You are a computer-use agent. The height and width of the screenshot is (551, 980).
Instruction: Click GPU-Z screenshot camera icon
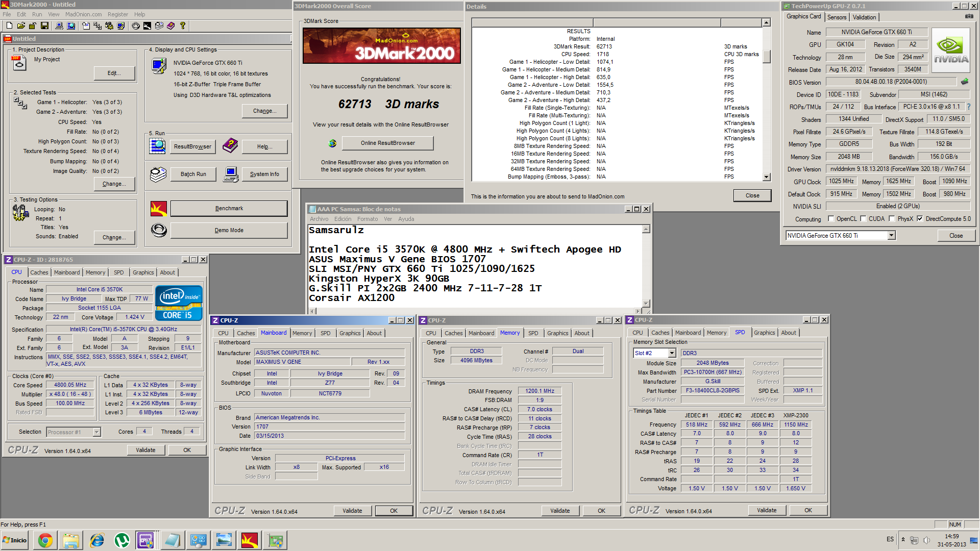click(969, 16)
